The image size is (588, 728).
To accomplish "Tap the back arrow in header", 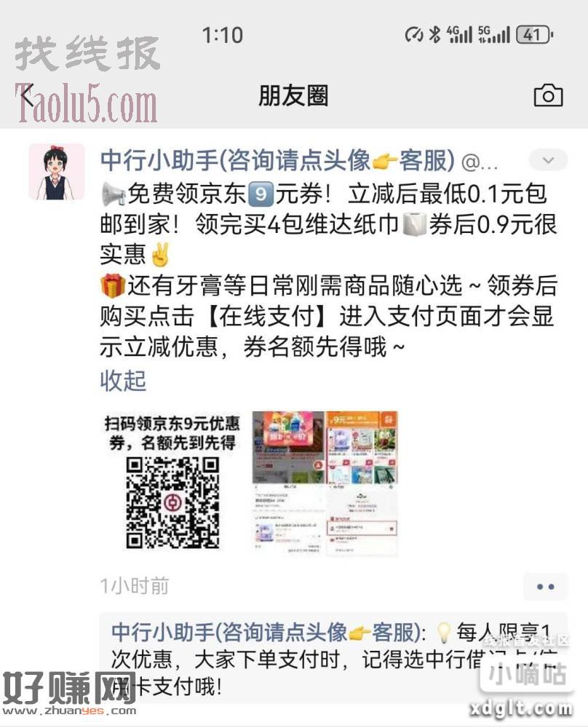I will coord(28,96).
